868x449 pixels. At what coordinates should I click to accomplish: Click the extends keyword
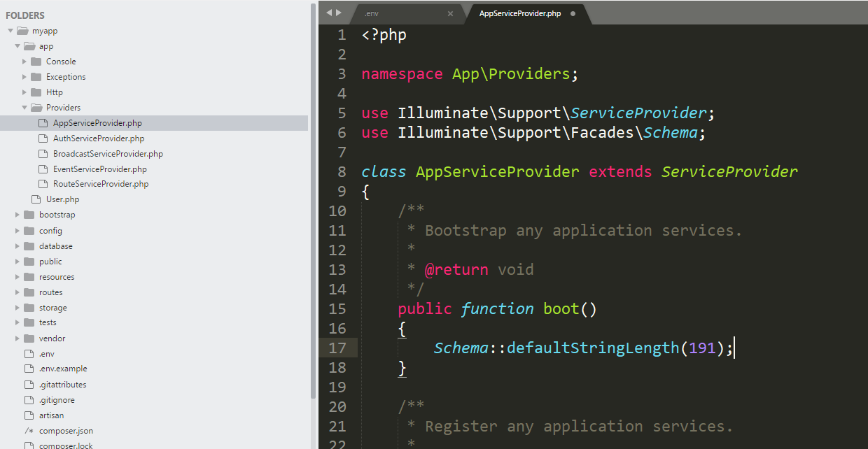click(x=621, y=172)
